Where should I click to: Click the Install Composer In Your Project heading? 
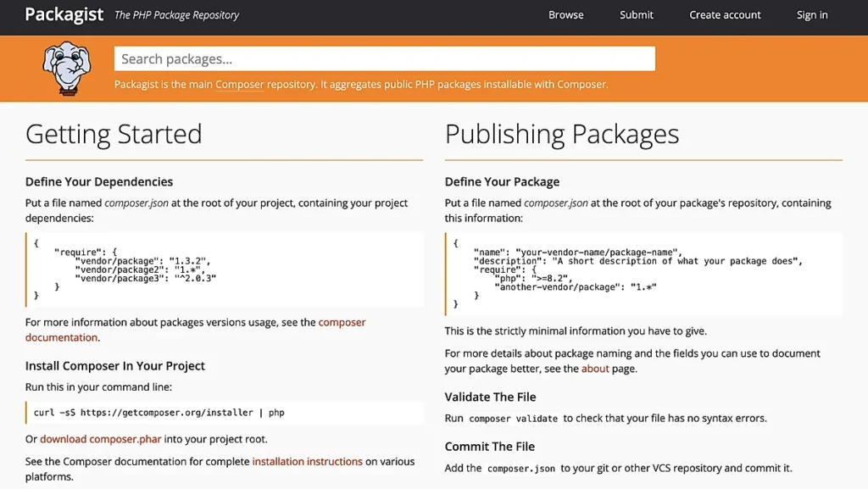[115, 366]
